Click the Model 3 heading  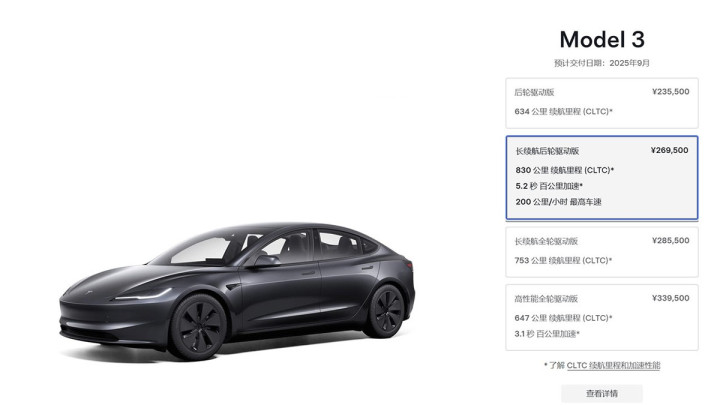pyautogui.click(x=602, y=39)
